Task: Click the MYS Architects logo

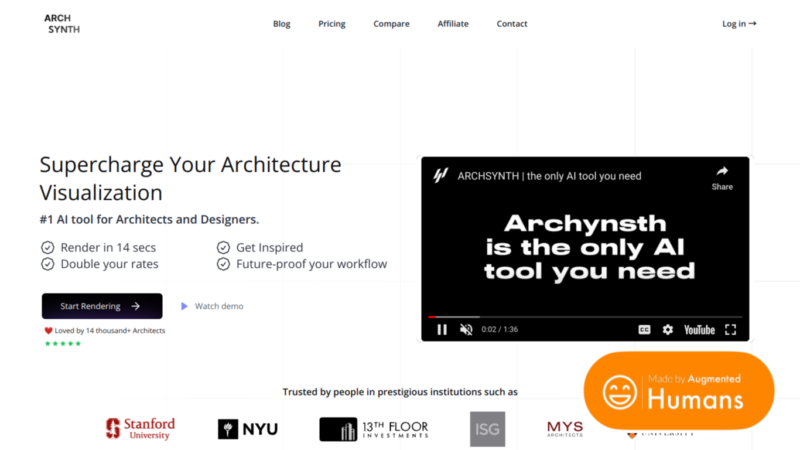Action: click(565, 429)
